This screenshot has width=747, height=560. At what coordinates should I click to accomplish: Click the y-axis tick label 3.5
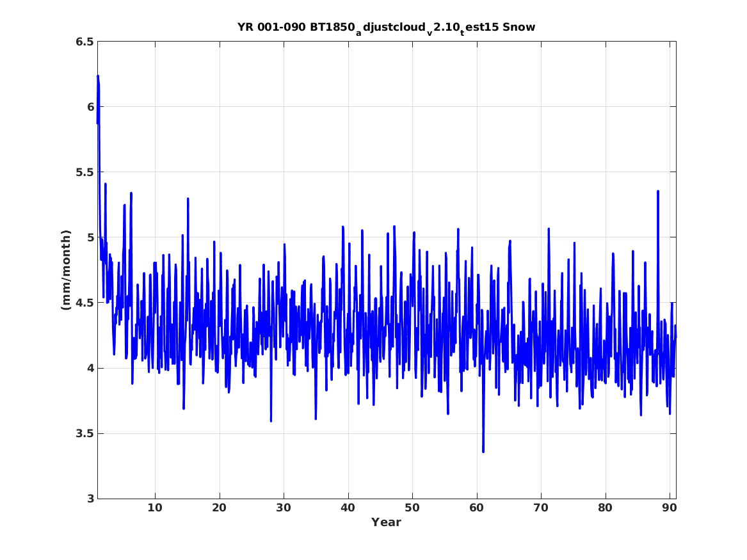84,434
